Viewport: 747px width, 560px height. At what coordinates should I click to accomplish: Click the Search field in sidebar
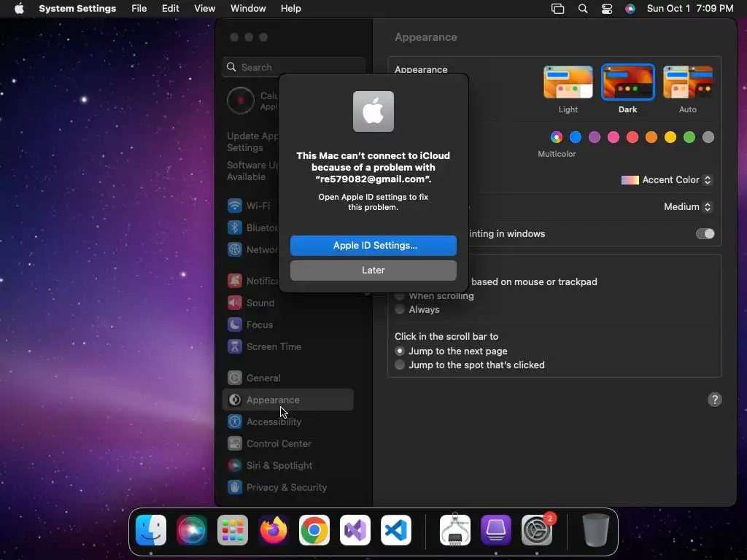click(x=293, y=67)
